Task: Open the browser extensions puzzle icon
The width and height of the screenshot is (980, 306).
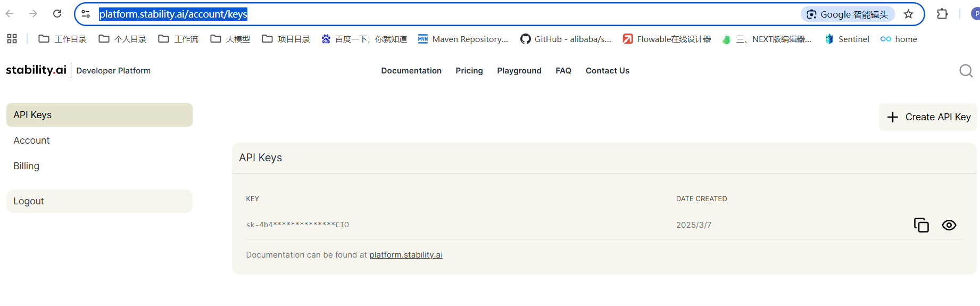Action: [942, 14]
